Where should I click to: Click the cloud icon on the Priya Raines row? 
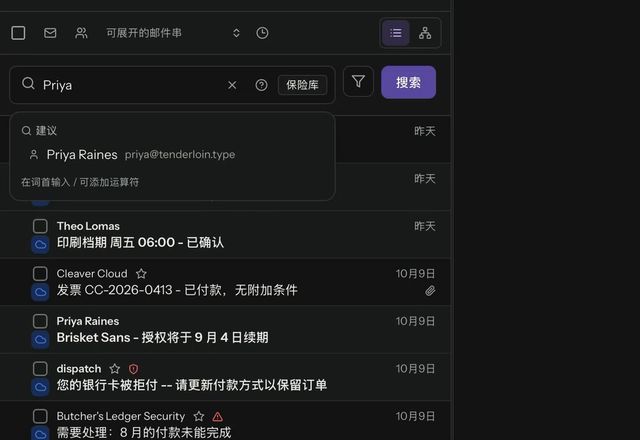[x=40, y=340]
